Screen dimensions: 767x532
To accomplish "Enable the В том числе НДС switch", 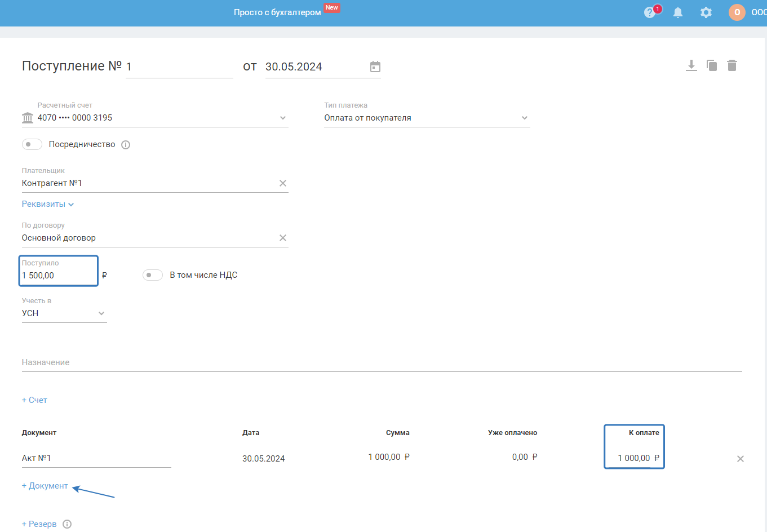I will click(x=153, y=275).
